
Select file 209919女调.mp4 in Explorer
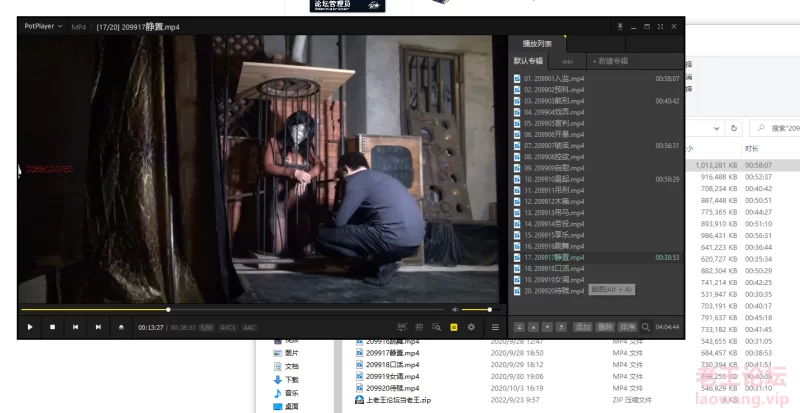(x=392, y=376)
